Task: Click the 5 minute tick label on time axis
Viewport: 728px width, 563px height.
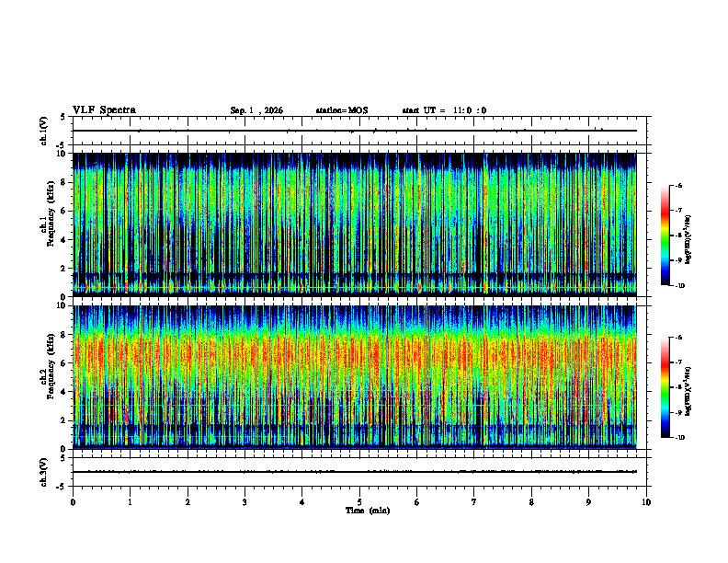Action: pyautogui.click(x=359, y=502)
